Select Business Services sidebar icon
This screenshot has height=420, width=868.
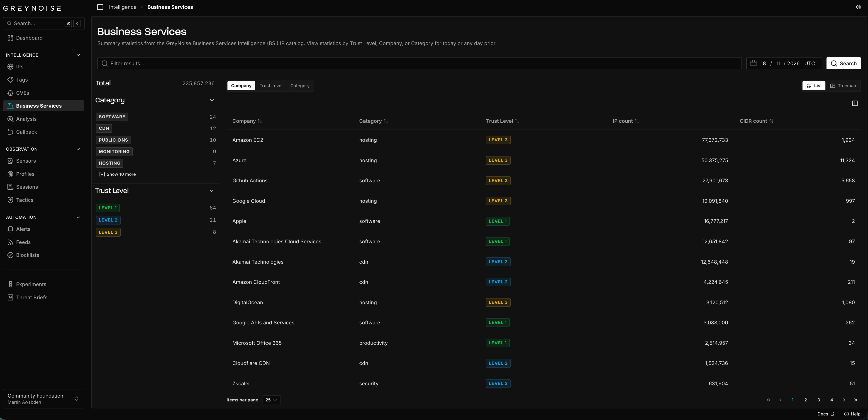tap(10, 106)
